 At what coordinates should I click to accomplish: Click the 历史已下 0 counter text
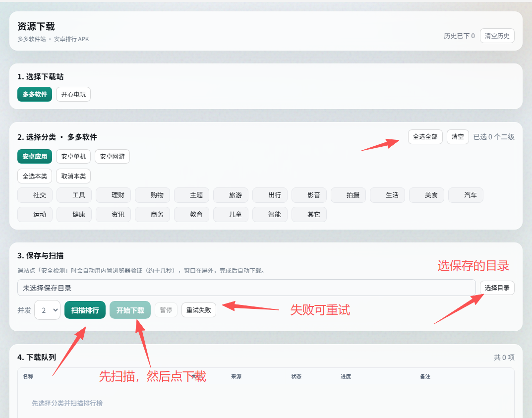click(x=460, y=36)
